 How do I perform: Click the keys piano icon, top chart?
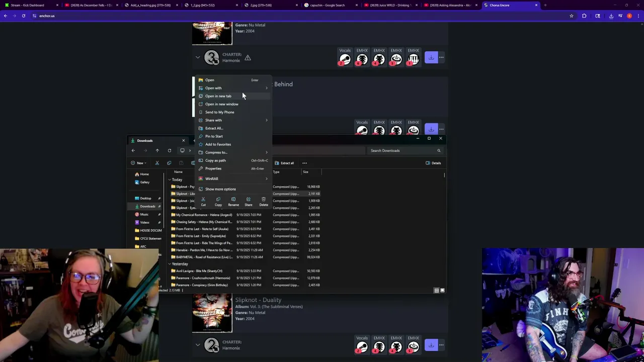413,59
